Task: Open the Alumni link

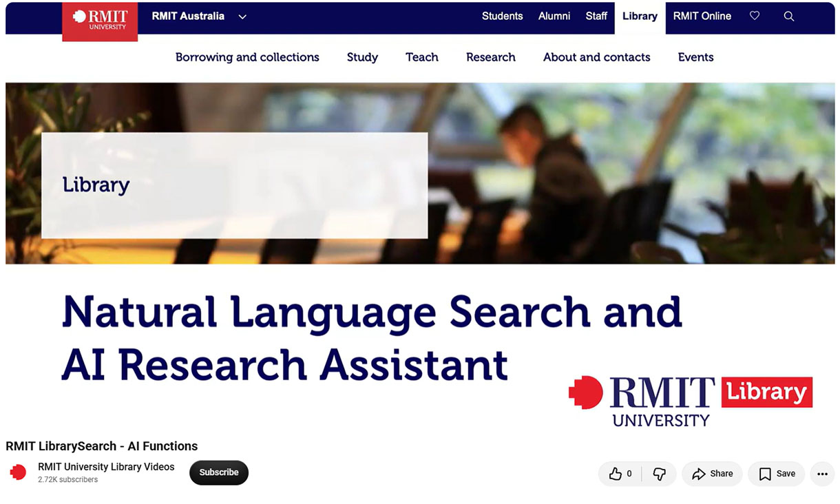Action: (554, 16)
